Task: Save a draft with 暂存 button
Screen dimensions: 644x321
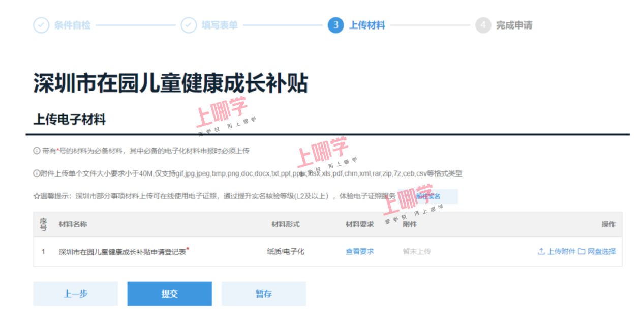Action: 263,294
